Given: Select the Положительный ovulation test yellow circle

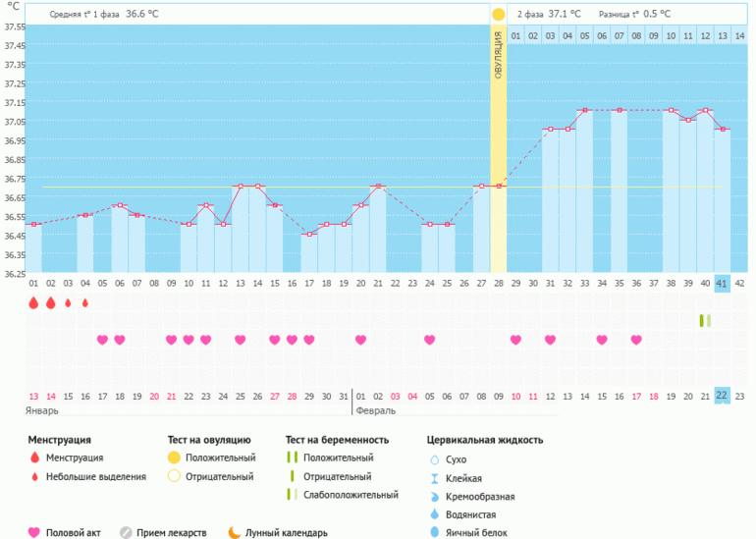Looking at the screenshot, I should coord(174,458).
